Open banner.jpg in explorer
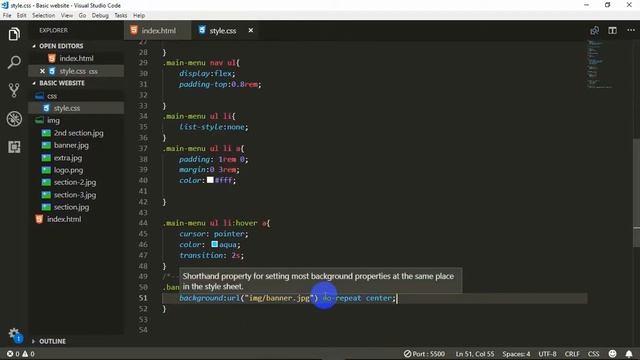 [x=71, y=145]
